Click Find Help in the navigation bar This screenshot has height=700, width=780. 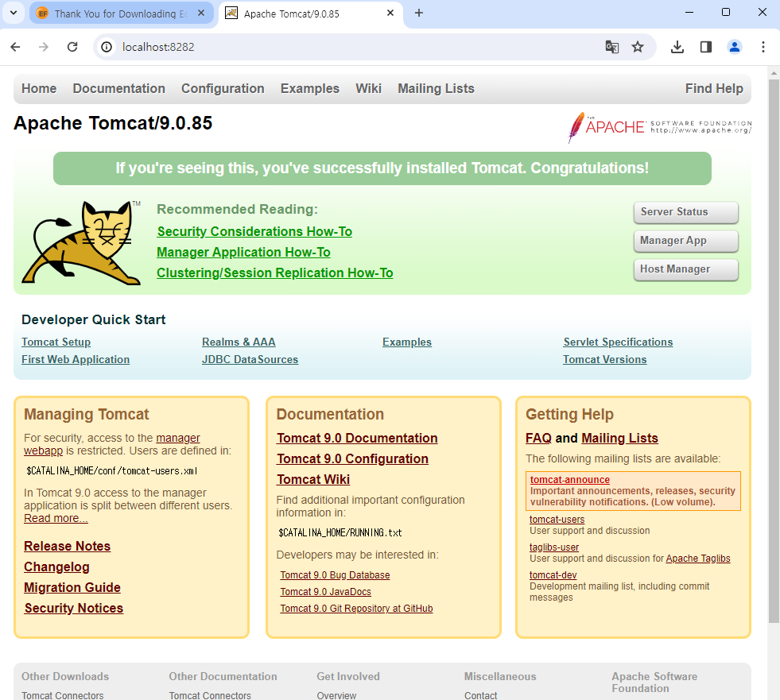[714, 88]
